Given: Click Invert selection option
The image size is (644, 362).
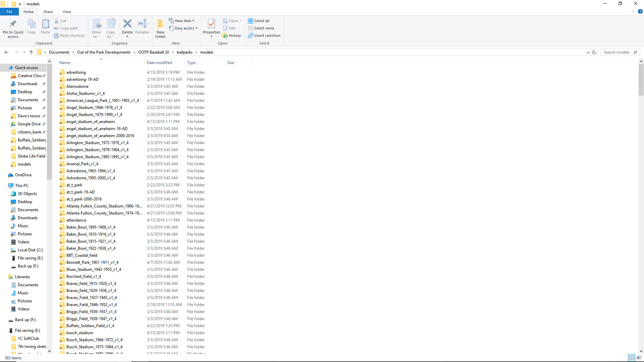Looking at the screenshot, I should click(x=264, y=36).
